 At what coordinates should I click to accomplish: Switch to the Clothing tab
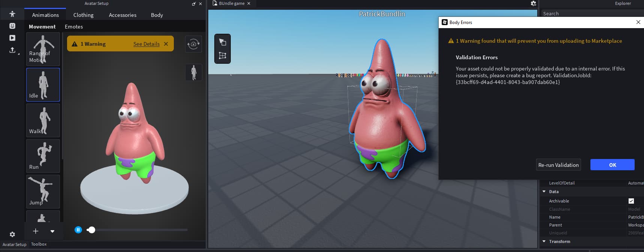[84, 15]
